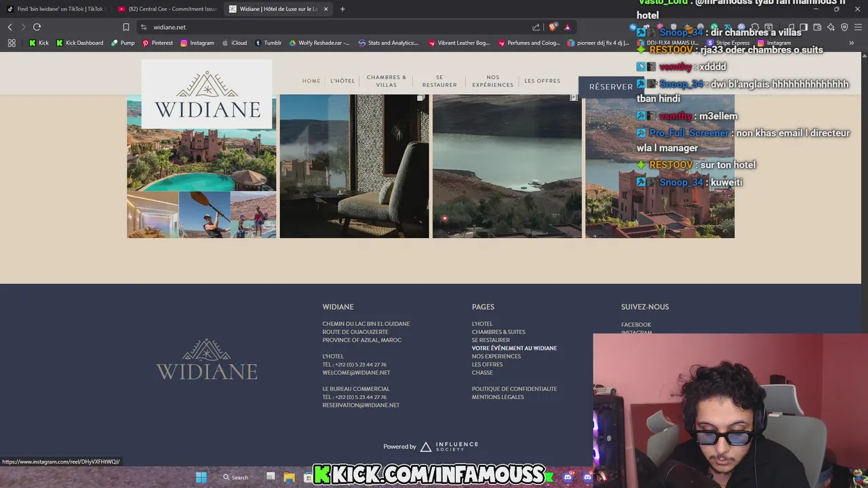Click the footer LES OFFRES link

tap(488, 365)
